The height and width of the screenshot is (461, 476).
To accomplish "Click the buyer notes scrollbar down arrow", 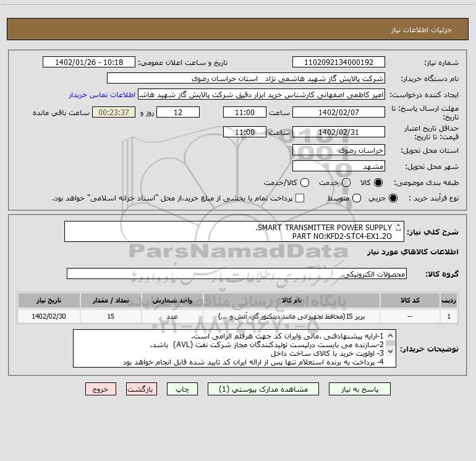I will click(x=391, y=351).
